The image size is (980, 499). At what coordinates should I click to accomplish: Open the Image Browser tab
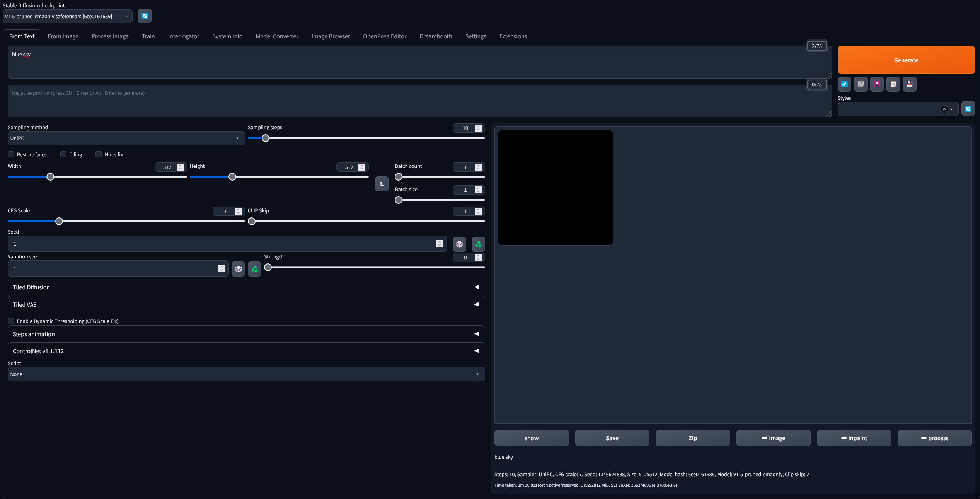[331, 36]
